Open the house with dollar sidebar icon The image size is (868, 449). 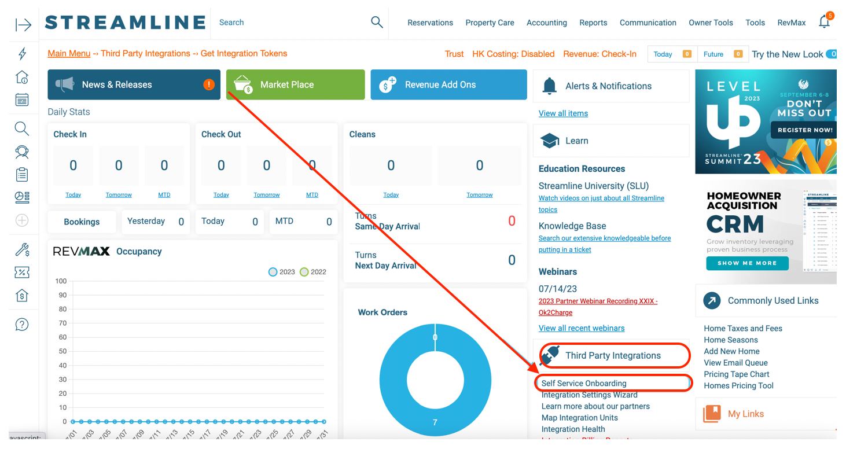[x=22, y=296]
